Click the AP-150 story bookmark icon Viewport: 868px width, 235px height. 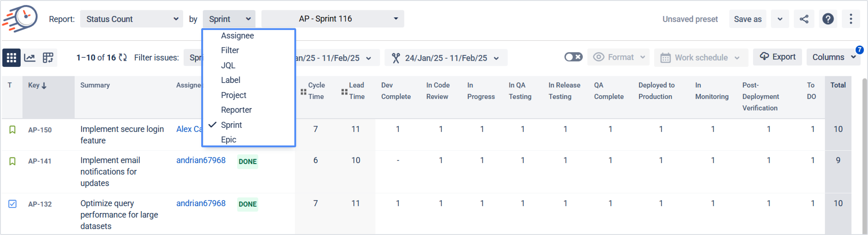(12, 130)
